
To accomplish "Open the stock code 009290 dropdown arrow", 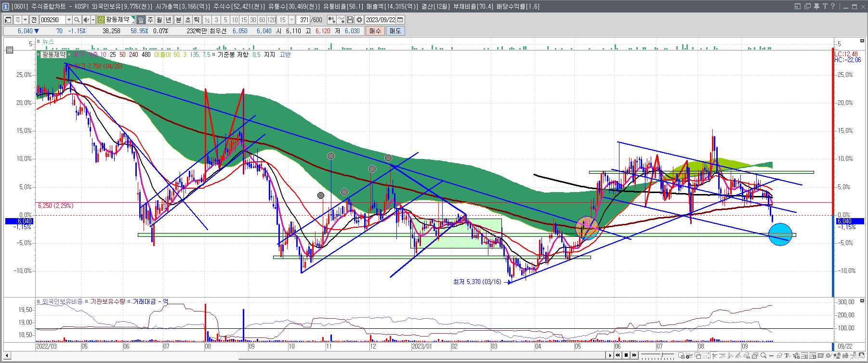I will pyautogui.click(x=69, y=20).
